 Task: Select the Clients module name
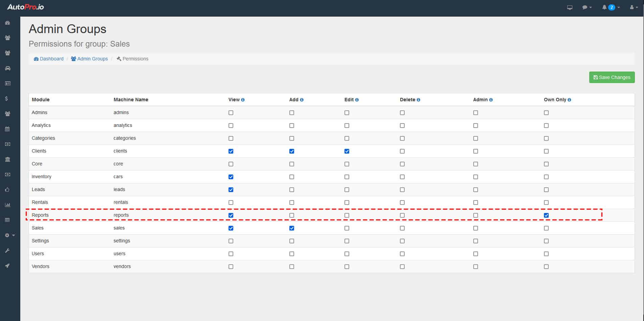[x=39, y=151]
